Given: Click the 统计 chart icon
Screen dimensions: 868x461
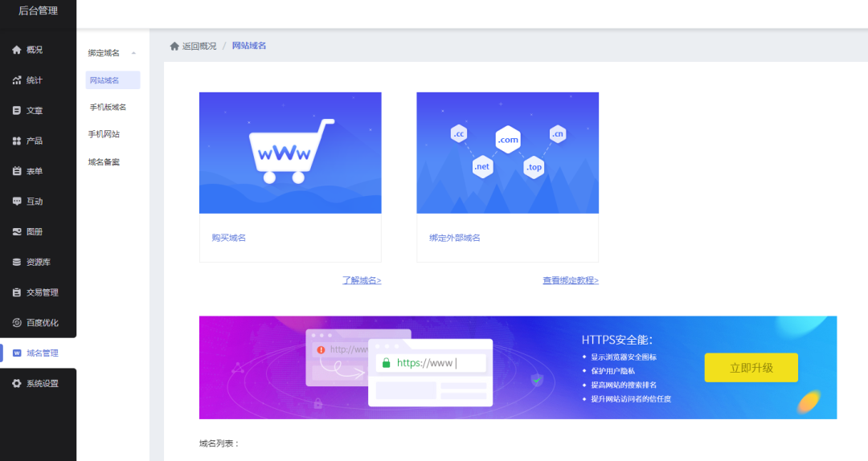Looking at the screenshot, I should 17,80.
